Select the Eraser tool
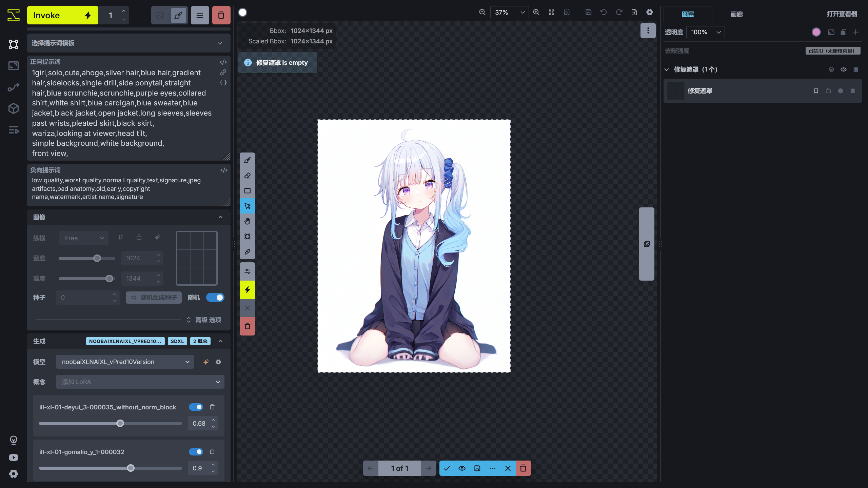Screen dimensions: 868x488 point(247,175)
